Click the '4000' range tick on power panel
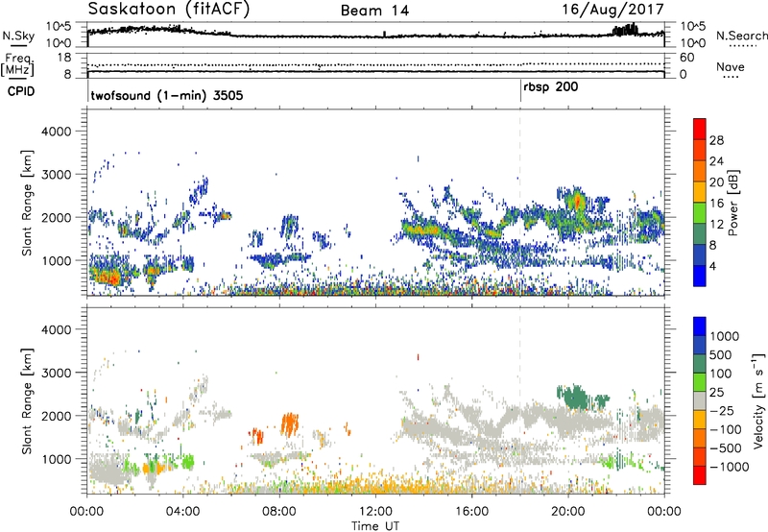 [x=56, y=132]
